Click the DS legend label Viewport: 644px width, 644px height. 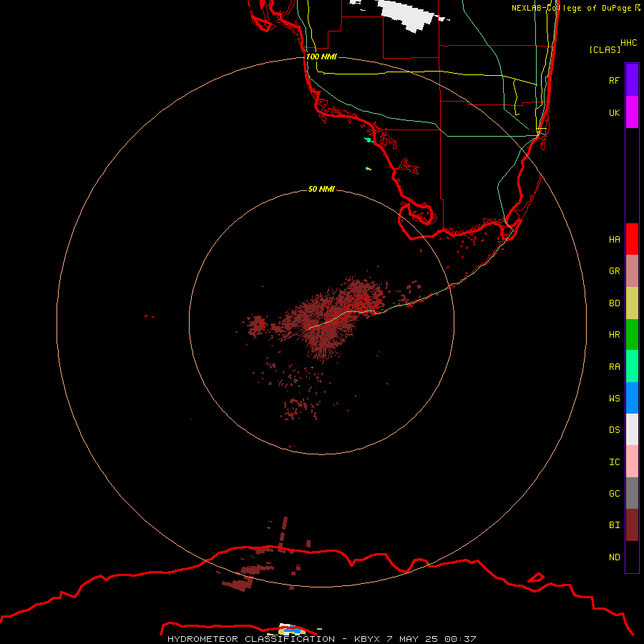click(614, 430)
